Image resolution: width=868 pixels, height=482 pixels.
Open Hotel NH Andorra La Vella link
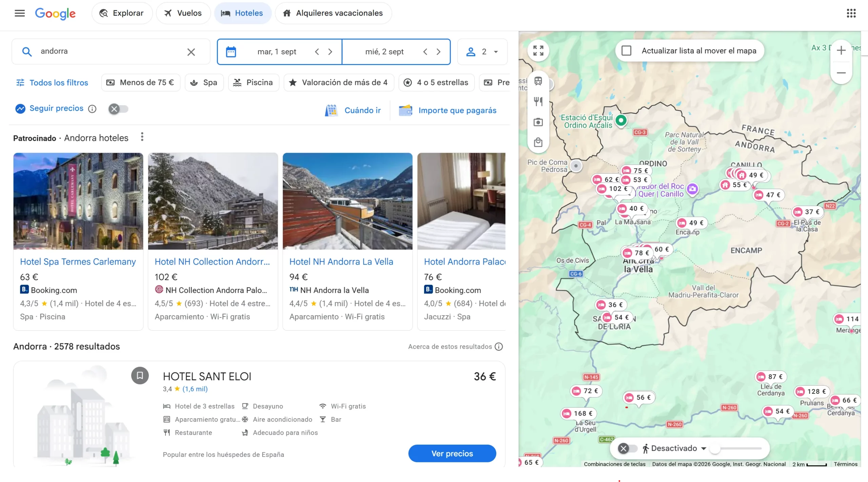[341, 262]
